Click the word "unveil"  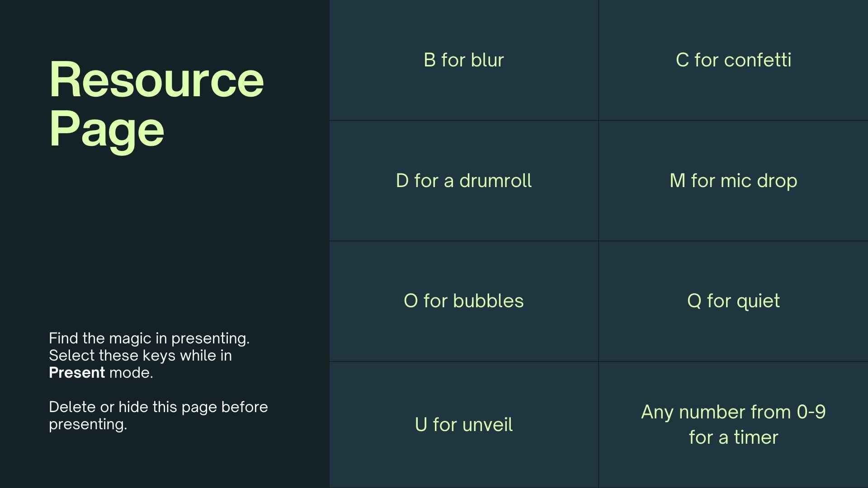[x=487, y=425]
